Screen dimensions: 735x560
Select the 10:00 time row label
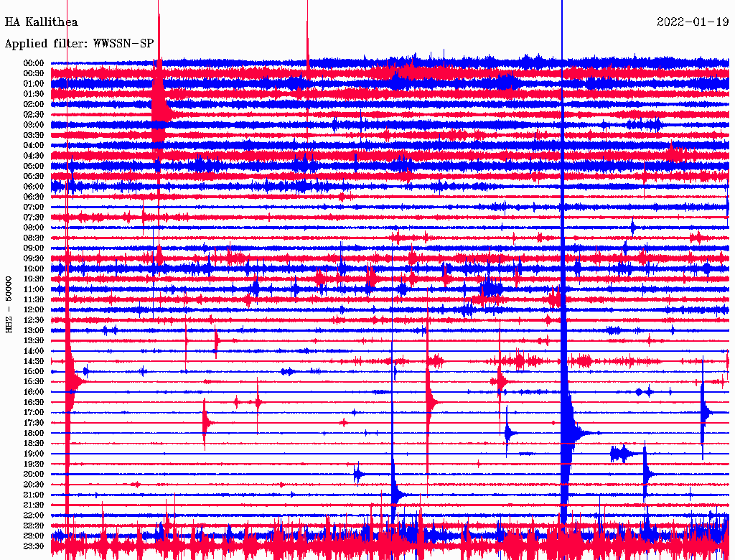point(34,269)
